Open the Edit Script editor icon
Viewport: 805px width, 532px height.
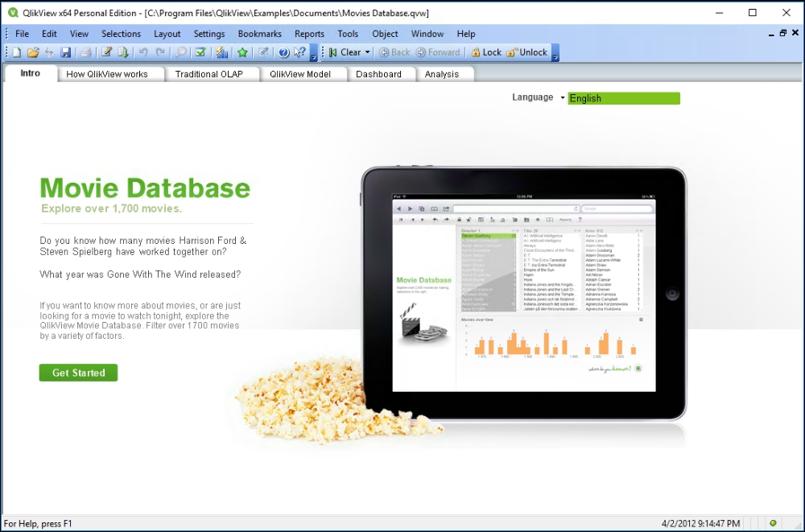pyautogui.click(x=106, y=52)
